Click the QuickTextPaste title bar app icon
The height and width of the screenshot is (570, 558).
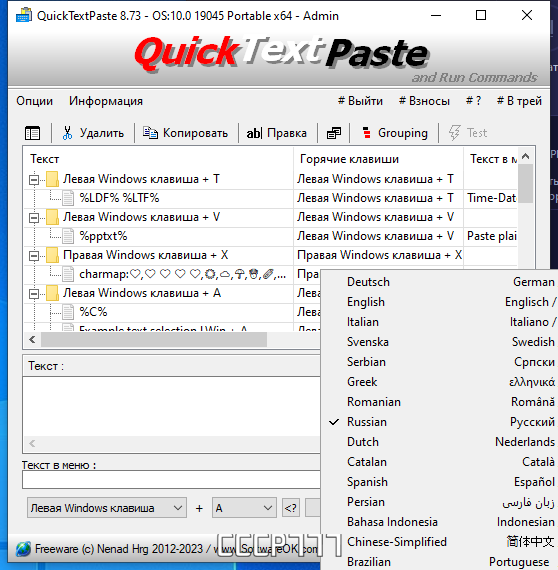[24, 16]
